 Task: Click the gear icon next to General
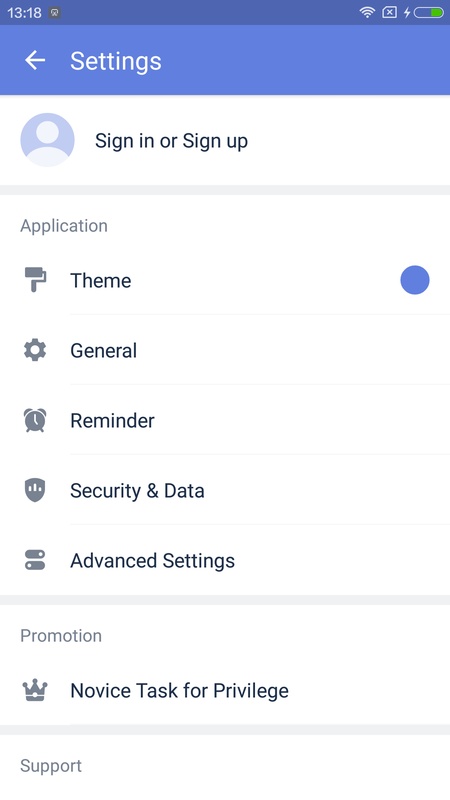pyautogui.click(x=35, y=351)
